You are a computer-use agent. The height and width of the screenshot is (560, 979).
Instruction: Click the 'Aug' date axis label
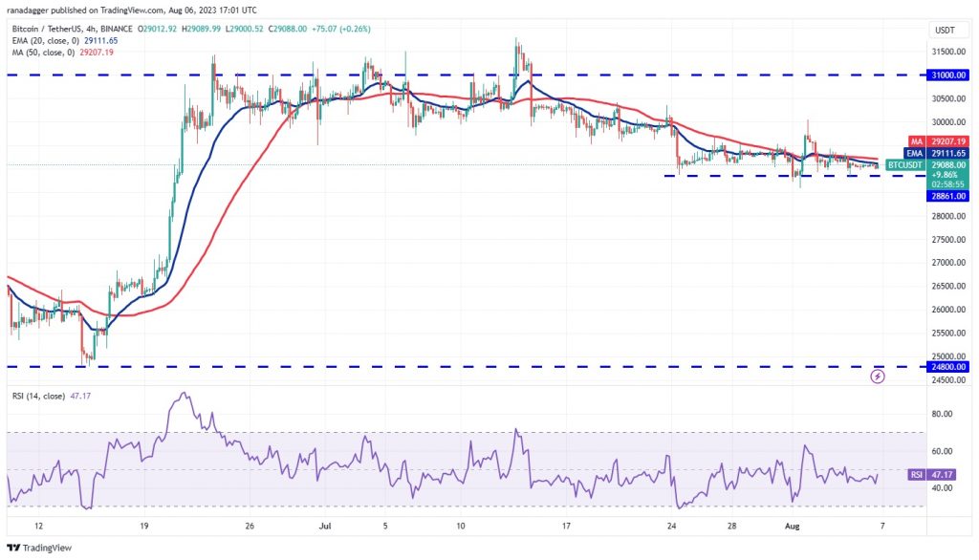[792, 527]
